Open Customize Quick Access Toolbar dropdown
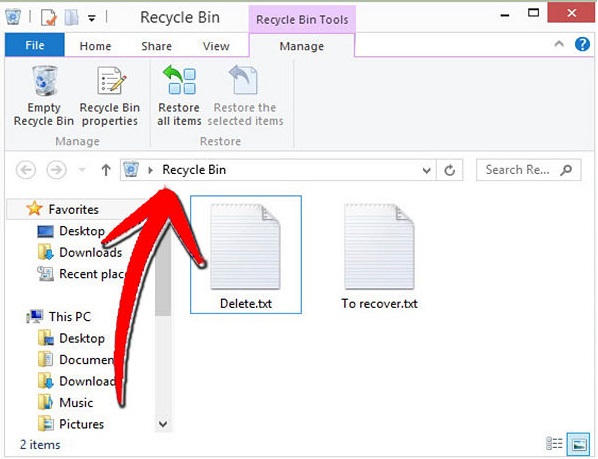598x459 pixels. [x=92, y=18]
